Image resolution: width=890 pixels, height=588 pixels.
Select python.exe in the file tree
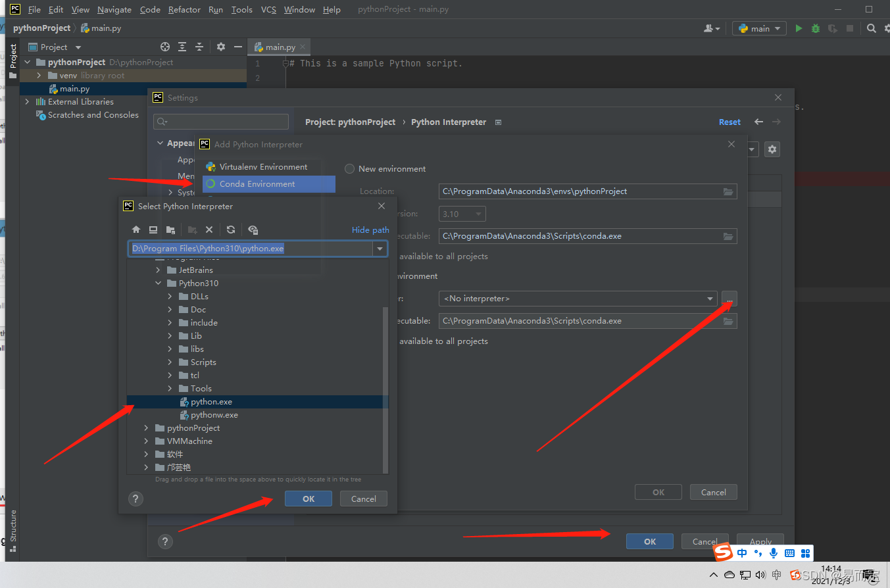click(211, 401)
